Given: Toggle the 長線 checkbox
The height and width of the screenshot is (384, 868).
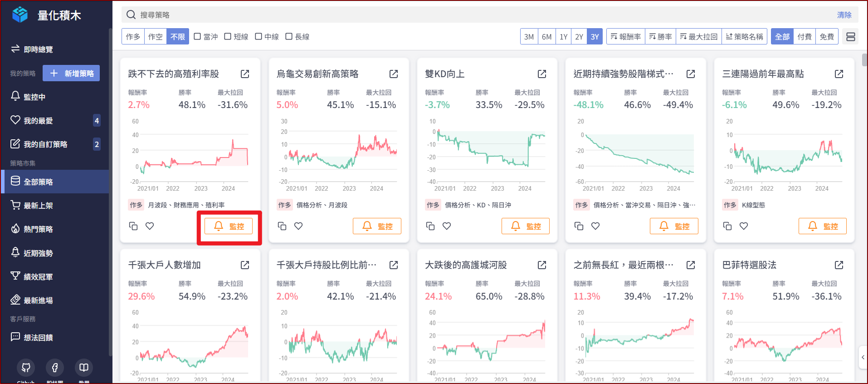Looking at the screenshot, I should 289,37.
